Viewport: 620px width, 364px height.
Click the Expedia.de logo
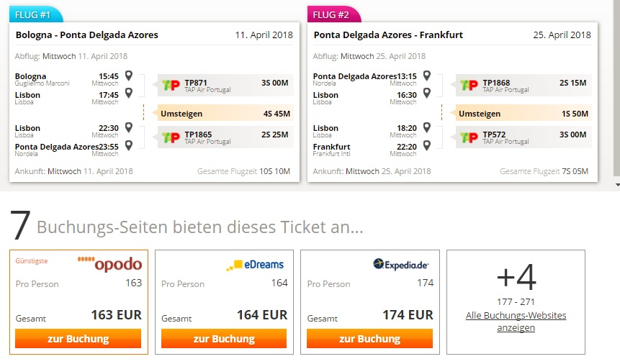coord(401,265)
